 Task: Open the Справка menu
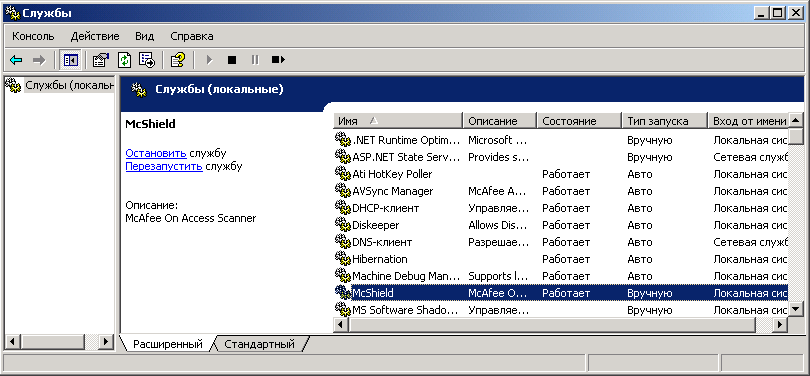(x=192, y=36)
